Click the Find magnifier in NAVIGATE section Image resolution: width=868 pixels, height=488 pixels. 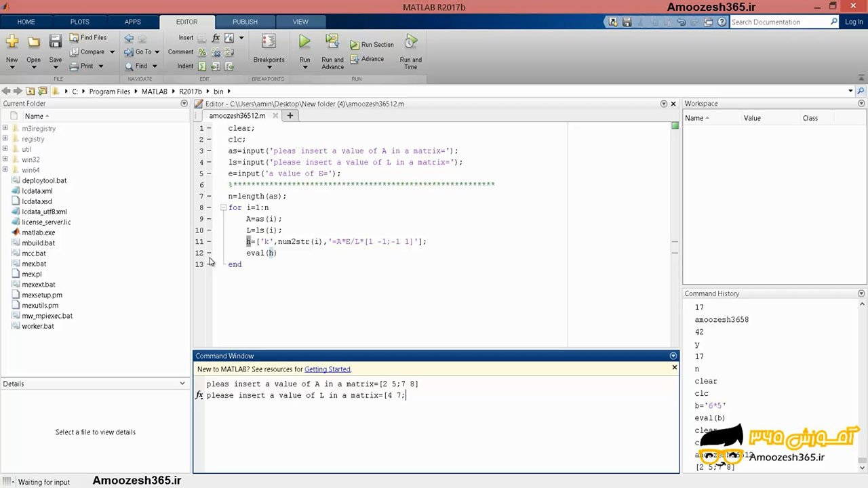click(x=130, y=66)
